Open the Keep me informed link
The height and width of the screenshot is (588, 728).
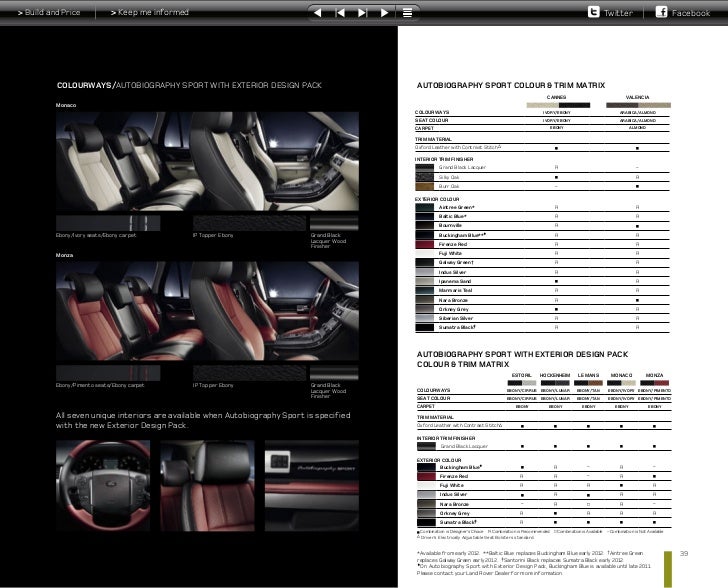click(x=150, y=12)
